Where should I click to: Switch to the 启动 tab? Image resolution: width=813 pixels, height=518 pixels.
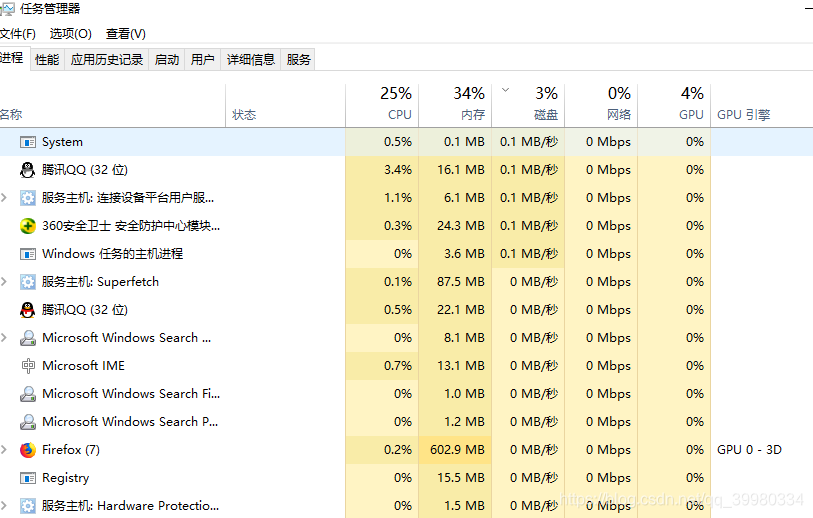167,60
